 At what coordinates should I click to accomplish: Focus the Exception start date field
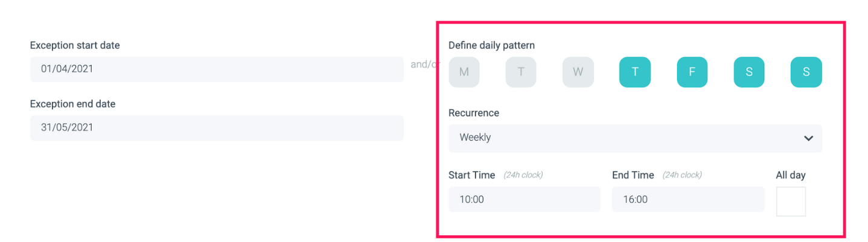click(x=217, y=69)
